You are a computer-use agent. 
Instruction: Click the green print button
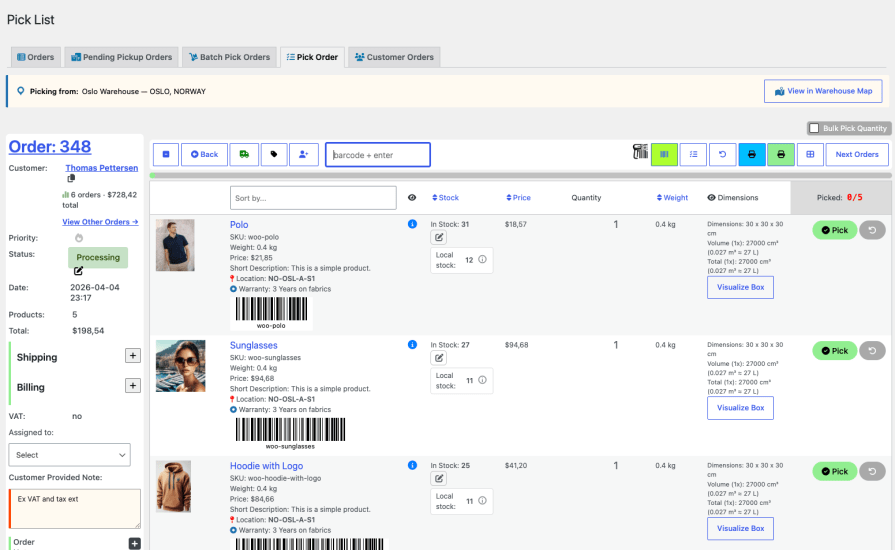coord(781,154)
